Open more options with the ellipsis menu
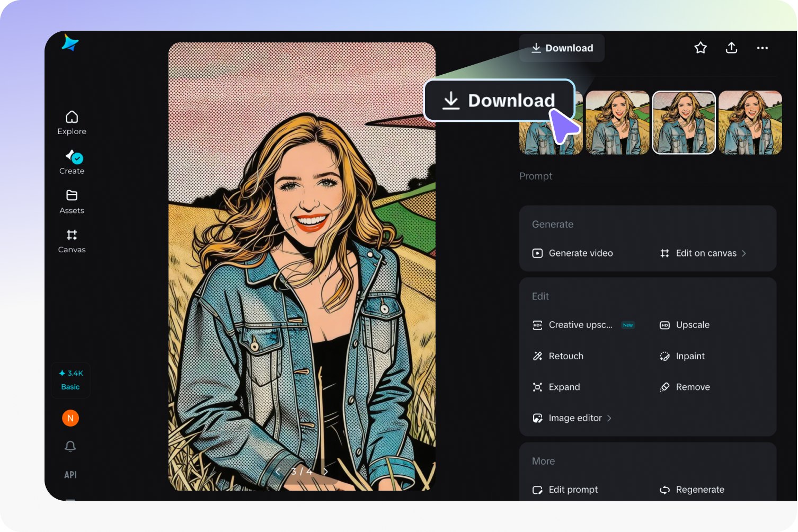Viewport: 798px width, 532px height. (762, 48)
